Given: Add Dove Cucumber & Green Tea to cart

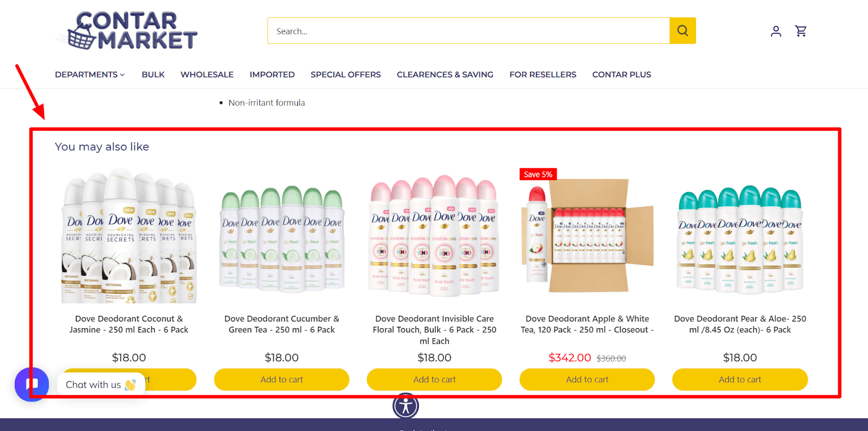Looking at the screenshot, I should [282, 379].
